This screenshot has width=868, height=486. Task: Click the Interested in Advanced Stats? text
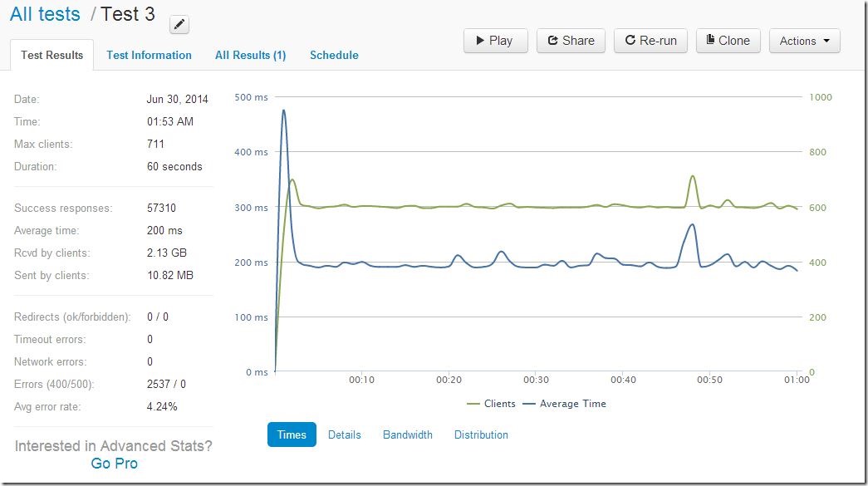[x=114, y=445]
